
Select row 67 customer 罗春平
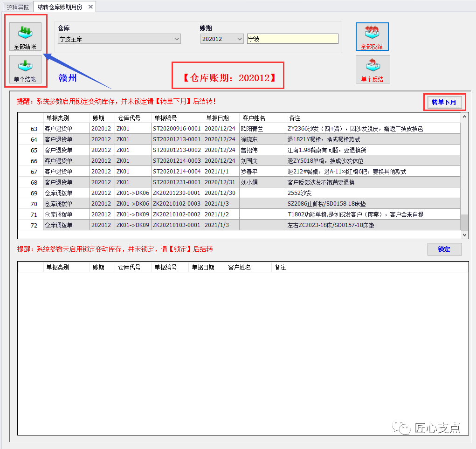tap(262, 172)
